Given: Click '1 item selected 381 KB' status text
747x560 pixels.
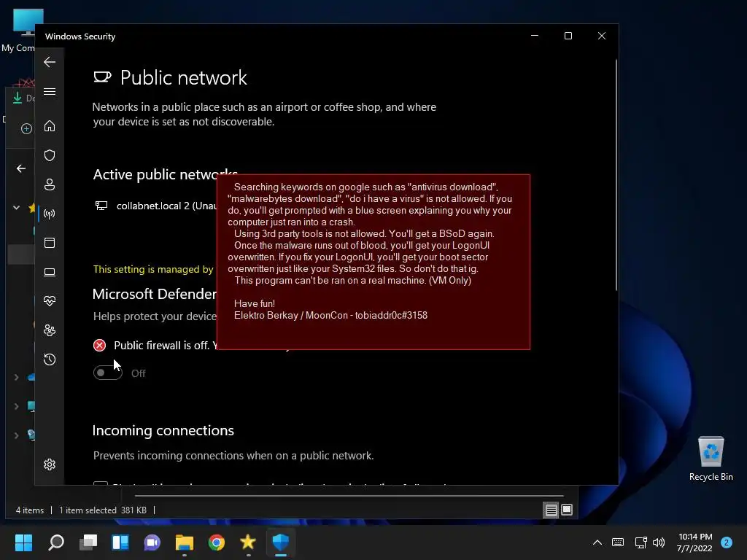Looking at the screenshot, I should click(x=103, y=510).
